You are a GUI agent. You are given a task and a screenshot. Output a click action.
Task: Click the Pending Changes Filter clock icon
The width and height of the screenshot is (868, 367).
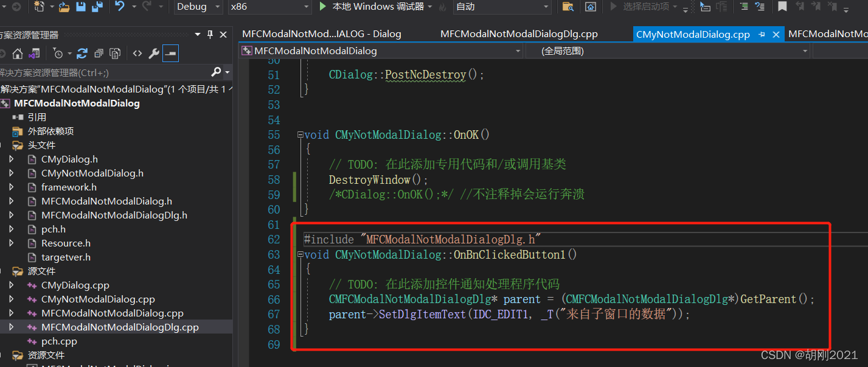[x=57, y=54]
